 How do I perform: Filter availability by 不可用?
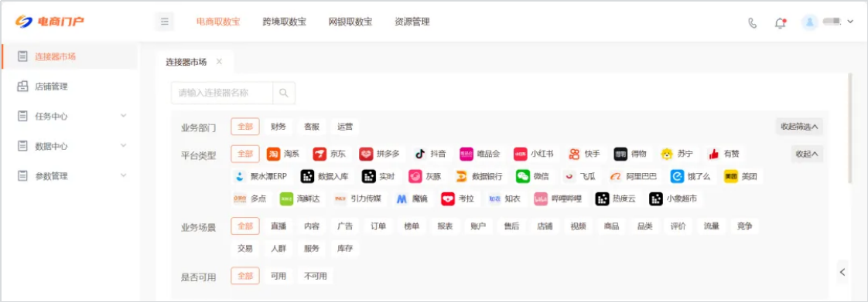316,276
